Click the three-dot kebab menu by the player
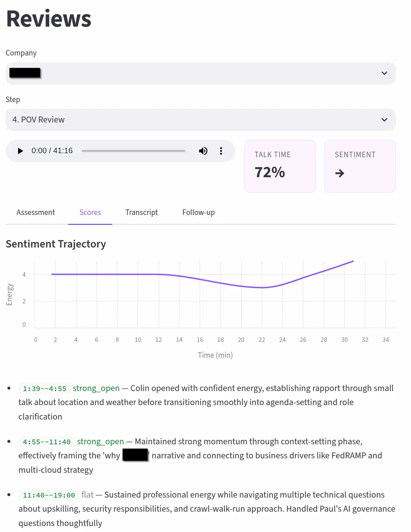Viewport: 411px width, 532px height. coord(221,151)
